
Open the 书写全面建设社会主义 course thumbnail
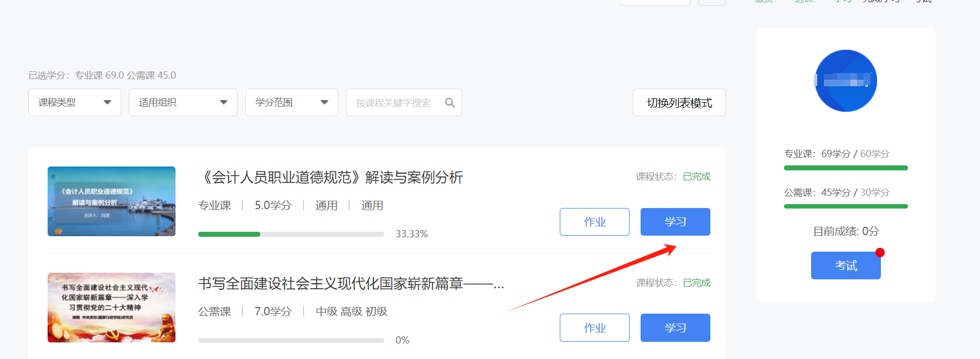tap(111, 308)
